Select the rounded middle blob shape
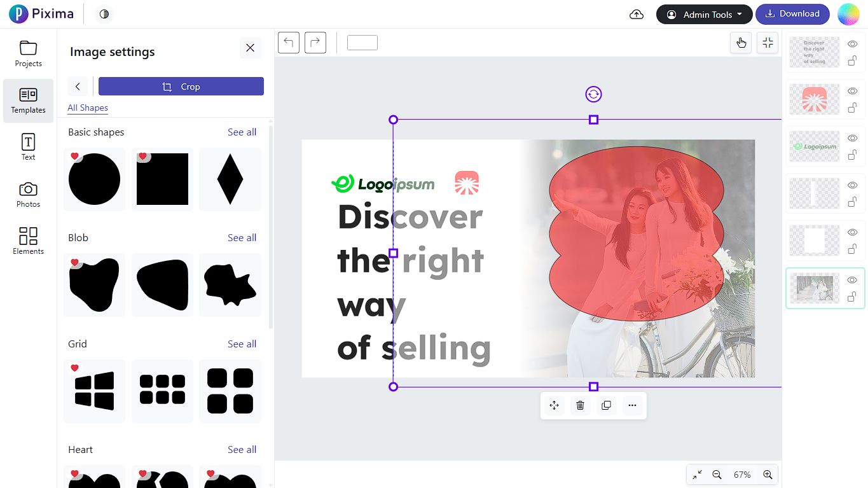868x488 pixels. point(163,285)
